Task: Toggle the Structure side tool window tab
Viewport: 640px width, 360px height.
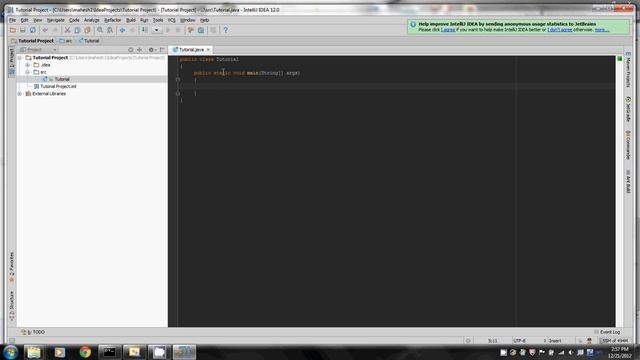Action: [x=12, y=306]
